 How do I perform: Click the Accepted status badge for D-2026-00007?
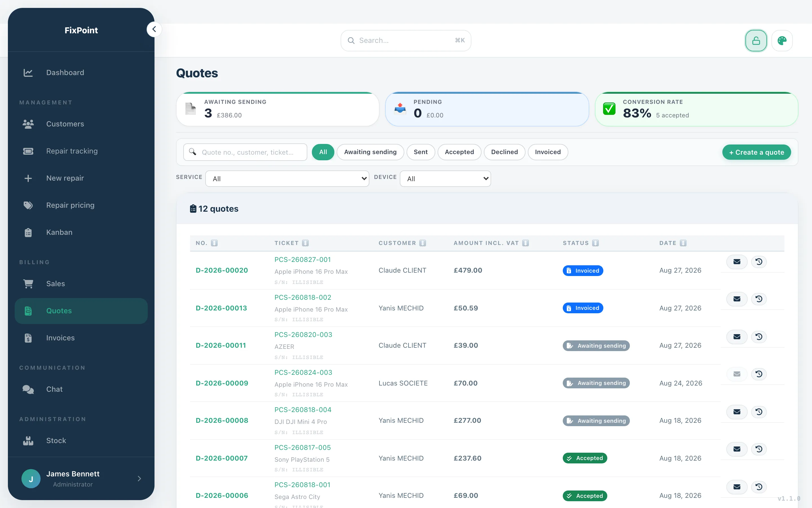pyautogui.click(x=585, y=458)
